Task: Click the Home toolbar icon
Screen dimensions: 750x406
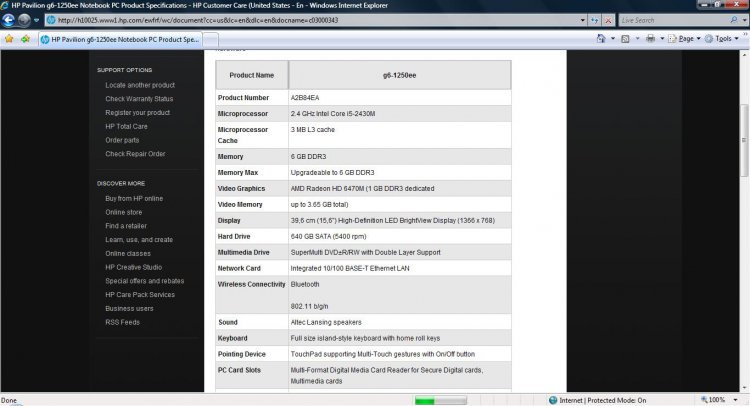Action: 601,39
